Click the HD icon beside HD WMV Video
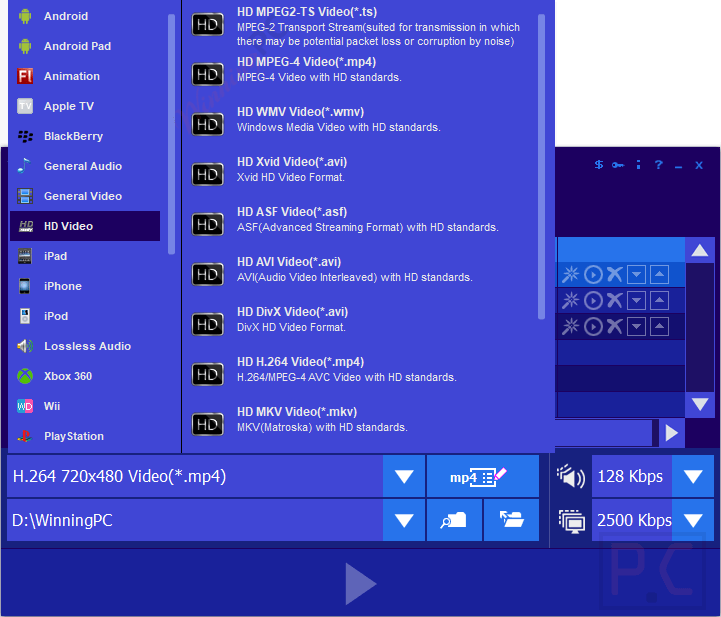Screen dimensions: 721x617 click(207, 124)
